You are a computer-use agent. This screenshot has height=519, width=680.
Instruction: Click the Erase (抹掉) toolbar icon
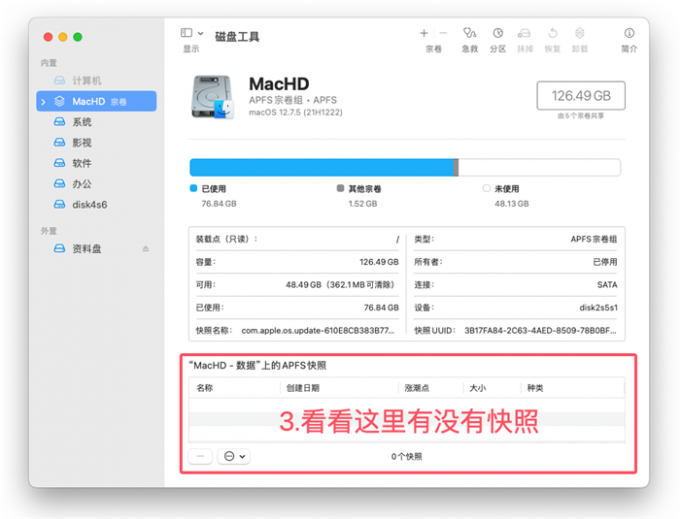tap(524, 33)
